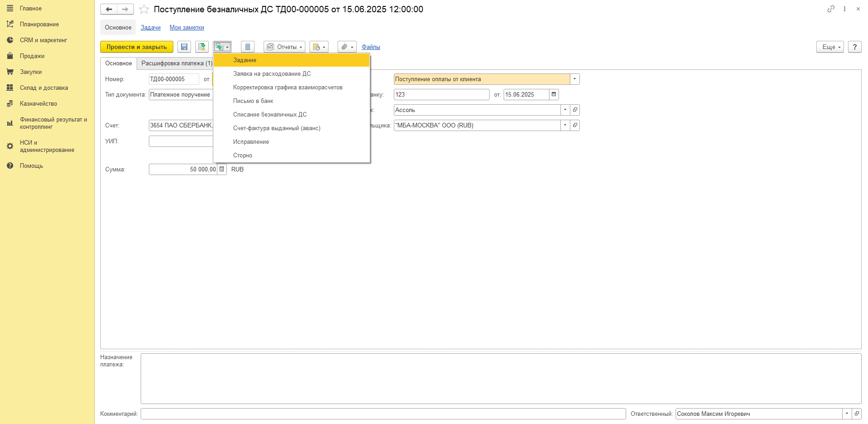Click the Провести и закрыть button
The height and width of the screenshot is (424, 868).
tap(137, 47)
